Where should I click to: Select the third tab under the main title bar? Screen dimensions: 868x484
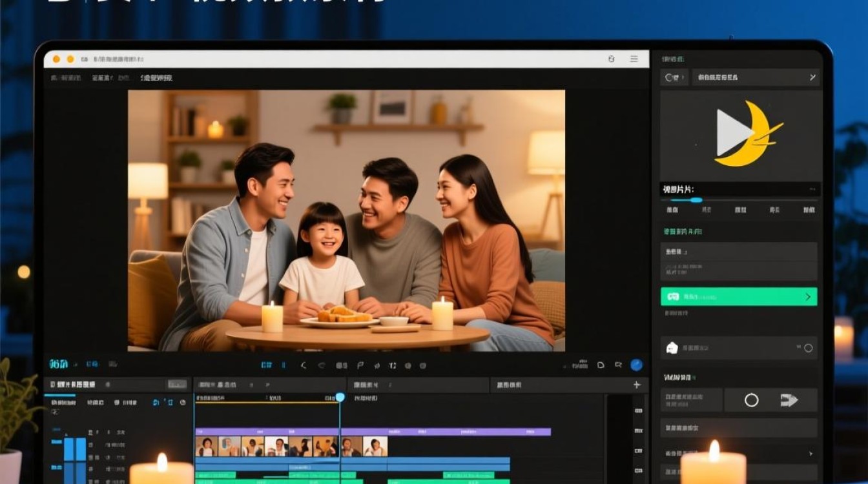click(156, 77)
